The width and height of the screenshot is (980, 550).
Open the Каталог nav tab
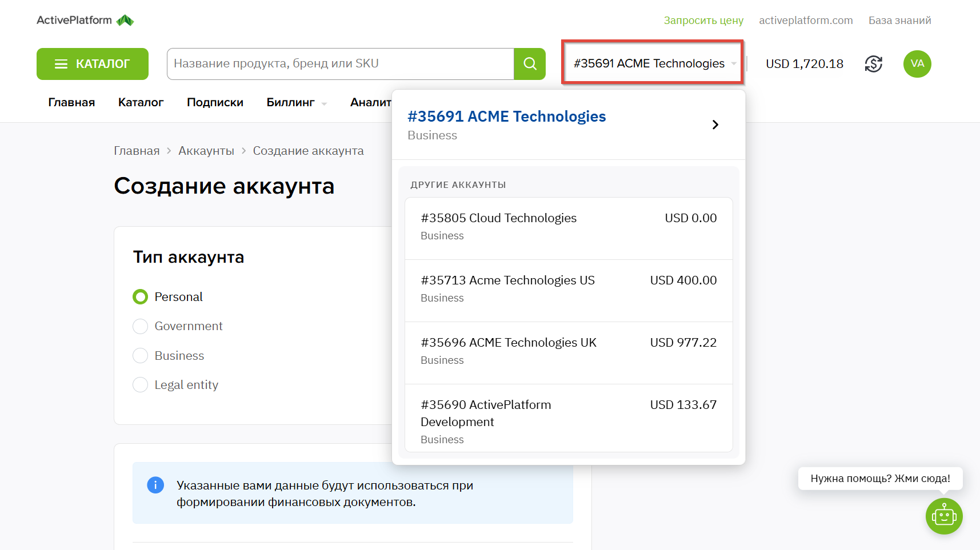pos(141,102)
